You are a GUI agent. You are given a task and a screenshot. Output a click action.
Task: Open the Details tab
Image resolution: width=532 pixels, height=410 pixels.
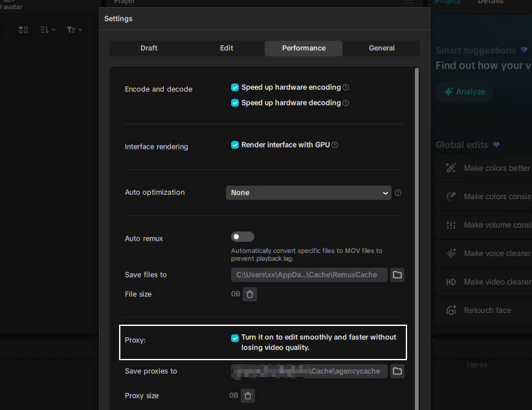[490, 2]
